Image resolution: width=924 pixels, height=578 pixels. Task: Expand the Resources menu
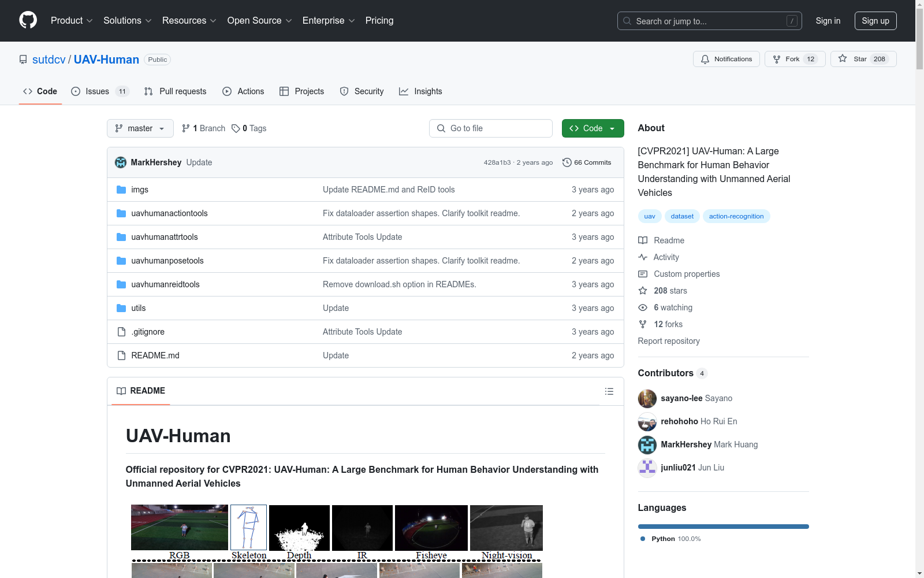189,20
